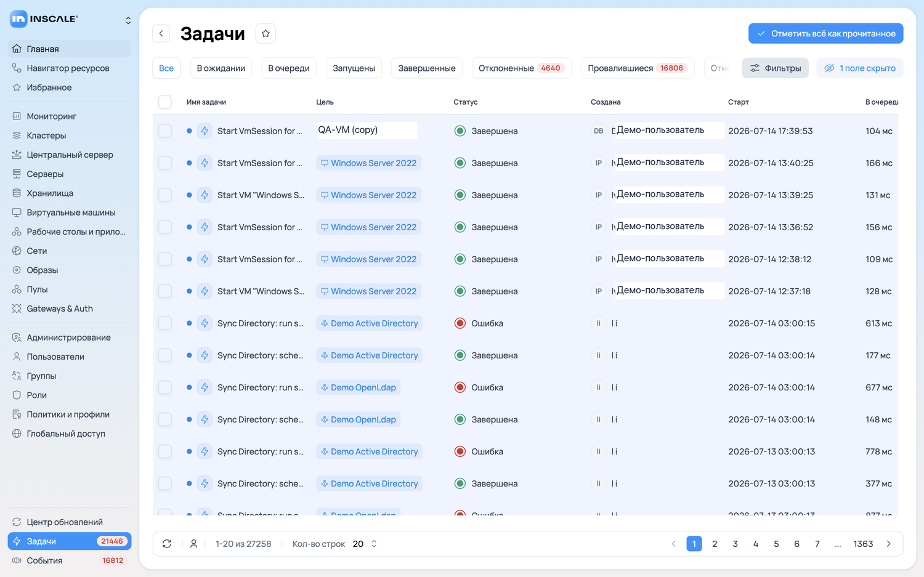
Task: Select all tasks with the header checkbox
Action: click(x=165, y=102)
